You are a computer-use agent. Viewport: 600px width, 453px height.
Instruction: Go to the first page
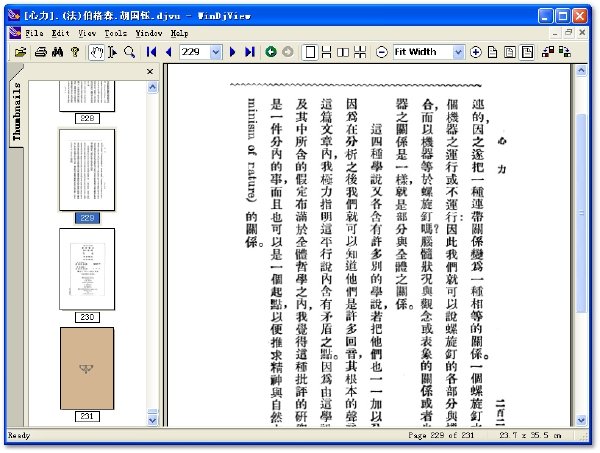[152, 52]
